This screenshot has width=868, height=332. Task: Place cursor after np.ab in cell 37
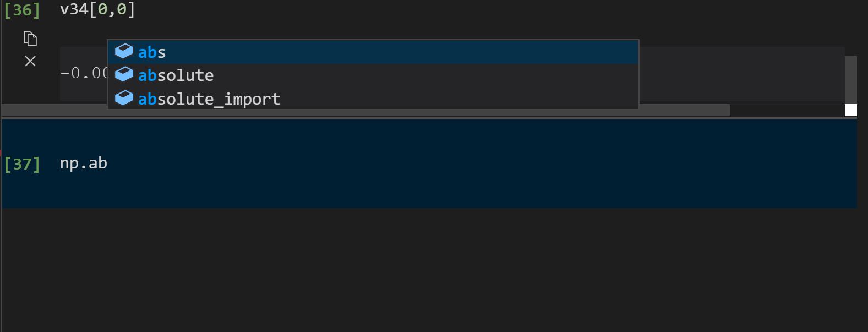point(108,163)
